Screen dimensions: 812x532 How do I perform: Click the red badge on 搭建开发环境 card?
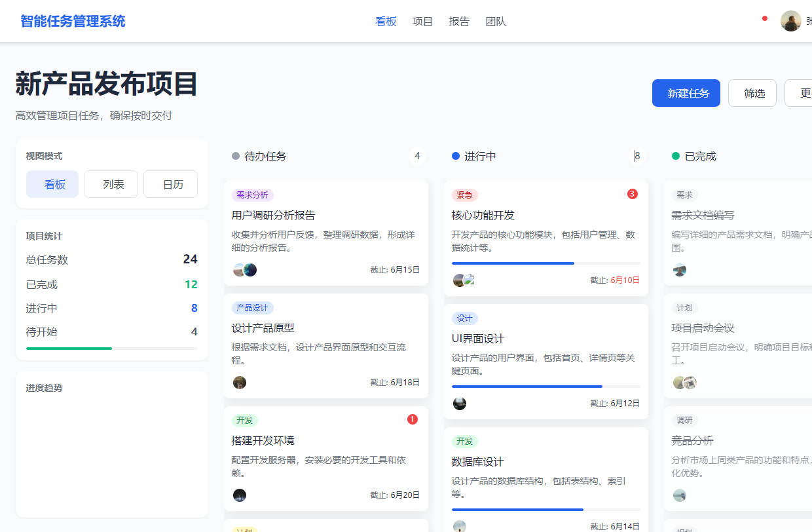(x=413, y=419)
